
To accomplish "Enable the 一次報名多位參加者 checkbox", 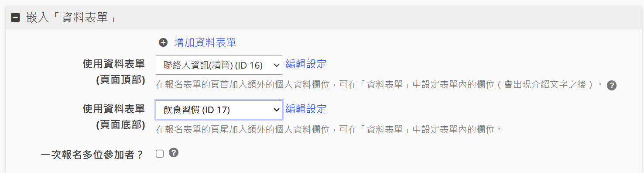I will [x=160, y=154].
